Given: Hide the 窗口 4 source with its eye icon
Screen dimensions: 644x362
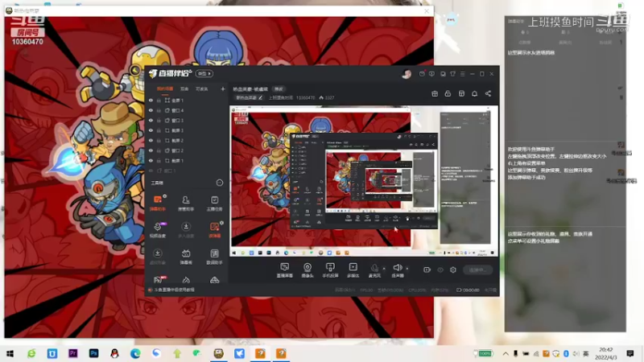Looking at the screenshot, I should [x=151, y=110].
